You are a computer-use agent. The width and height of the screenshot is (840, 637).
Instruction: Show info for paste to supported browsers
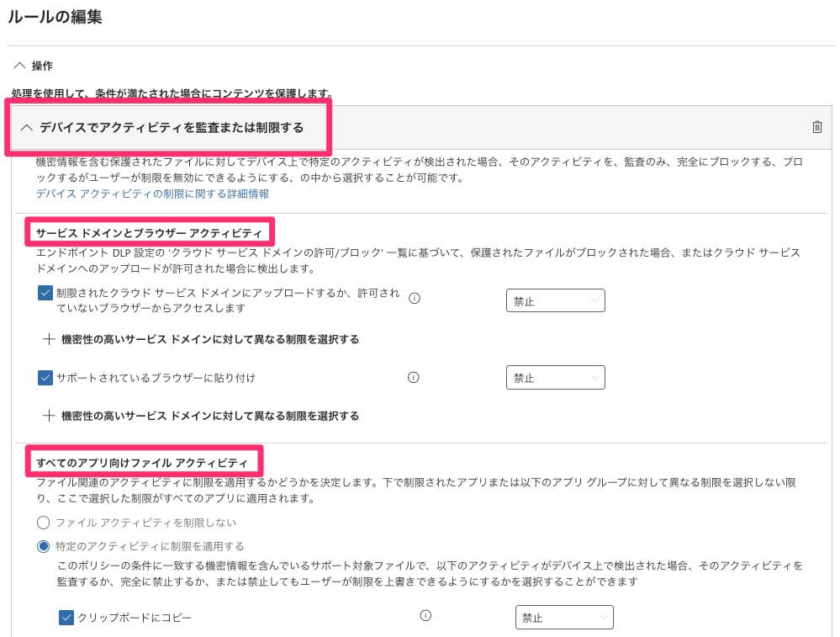pos(413,378)
